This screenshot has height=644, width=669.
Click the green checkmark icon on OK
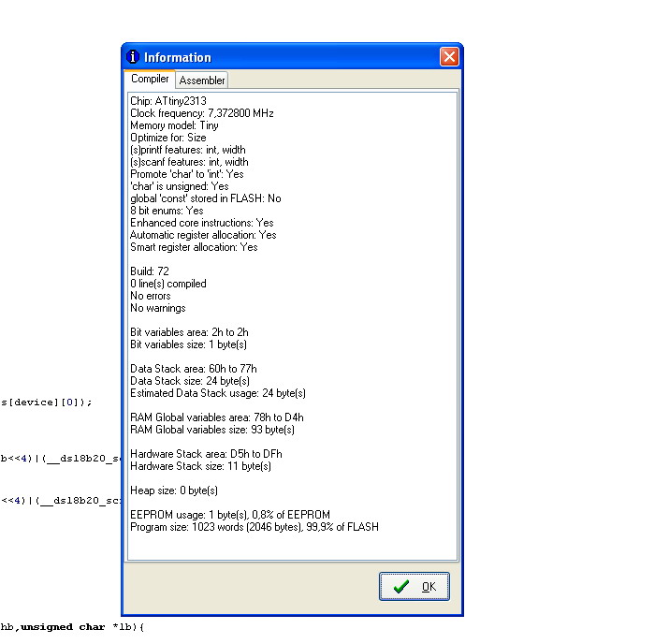click(401, 587)
